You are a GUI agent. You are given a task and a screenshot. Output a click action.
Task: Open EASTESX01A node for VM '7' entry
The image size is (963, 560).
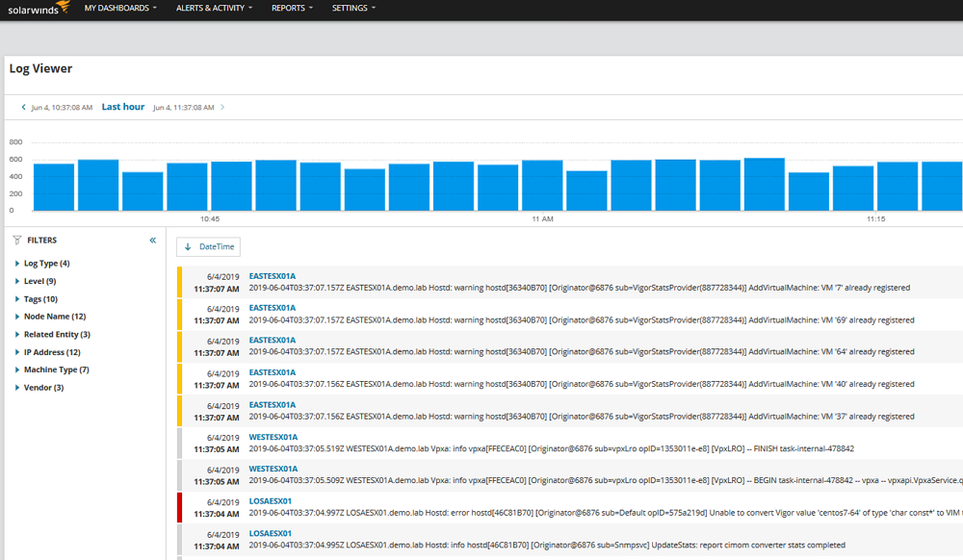pos(273,276)
